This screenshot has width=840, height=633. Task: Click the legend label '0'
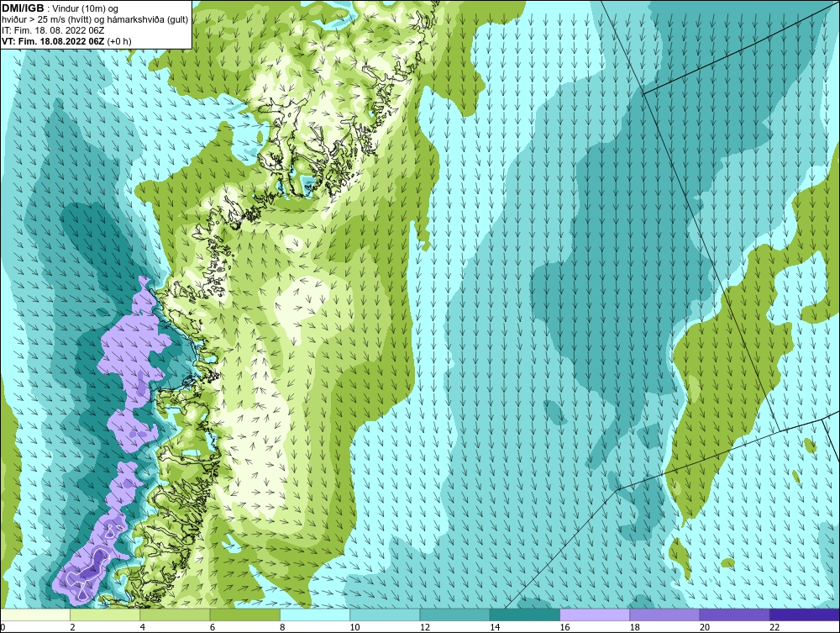click(3, 628)
